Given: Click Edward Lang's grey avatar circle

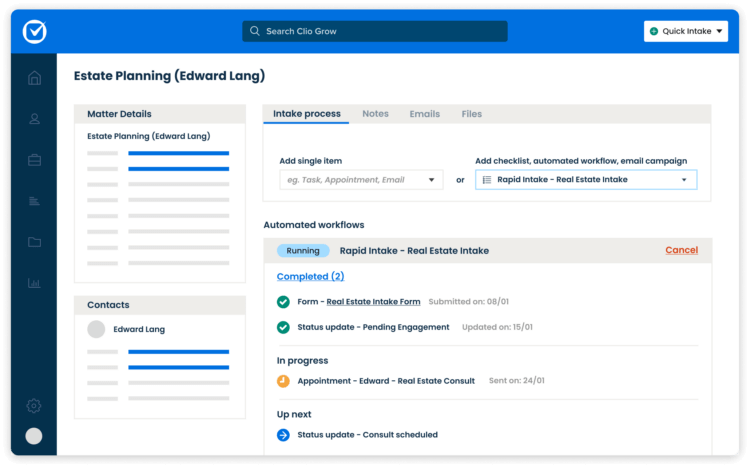Looking at the screenshot, I should tap(96, 329).
